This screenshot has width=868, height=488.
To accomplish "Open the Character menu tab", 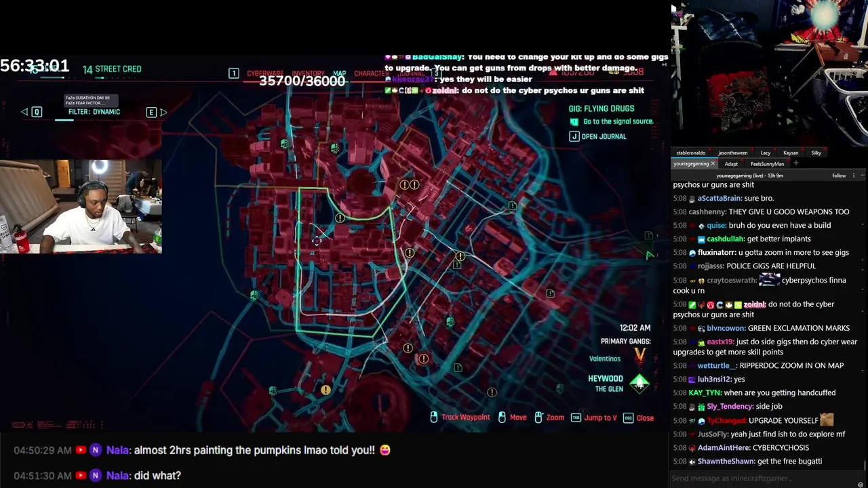I will tap(372, 73).
